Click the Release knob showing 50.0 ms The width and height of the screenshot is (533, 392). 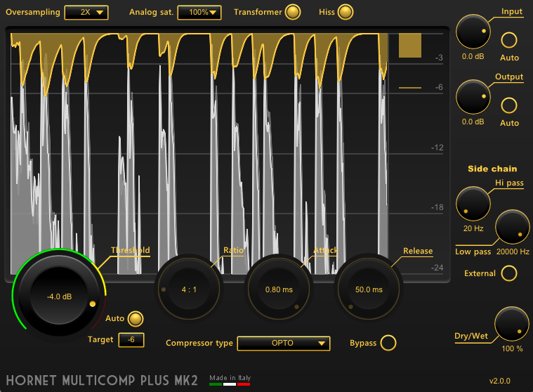[x=369, y=289]
